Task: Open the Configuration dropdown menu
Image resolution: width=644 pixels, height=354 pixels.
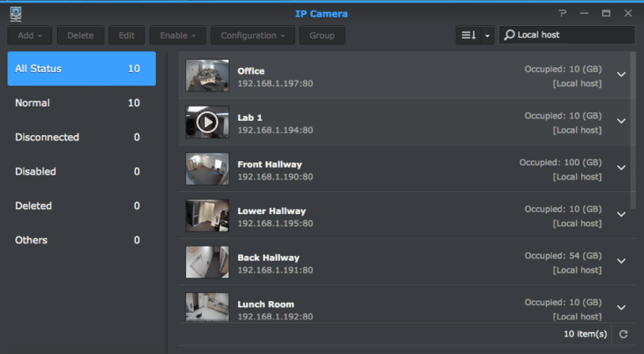Action: (x=252, y=35)
